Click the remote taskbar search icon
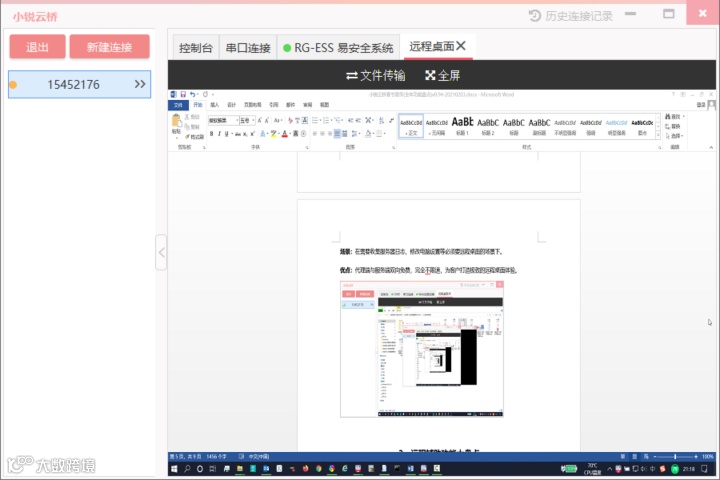This screenshot has width=720, height=480. pos(187,469)
